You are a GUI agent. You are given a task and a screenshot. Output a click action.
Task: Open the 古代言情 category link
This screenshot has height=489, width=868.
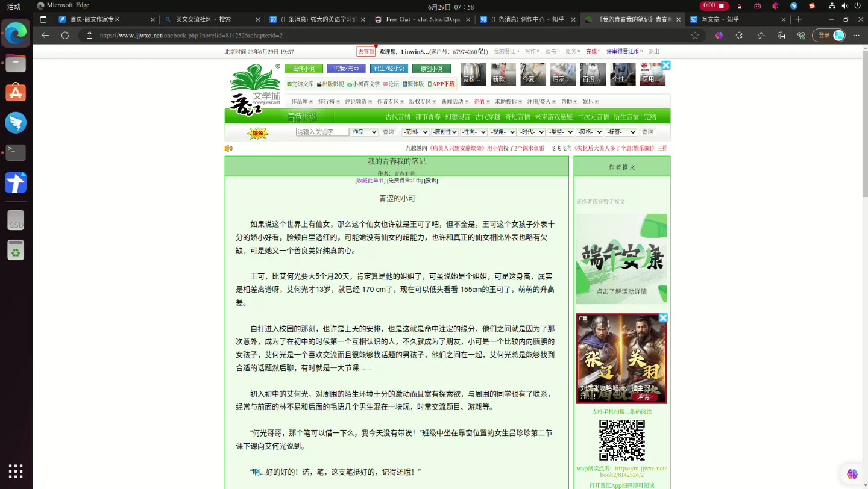(398, 117)
